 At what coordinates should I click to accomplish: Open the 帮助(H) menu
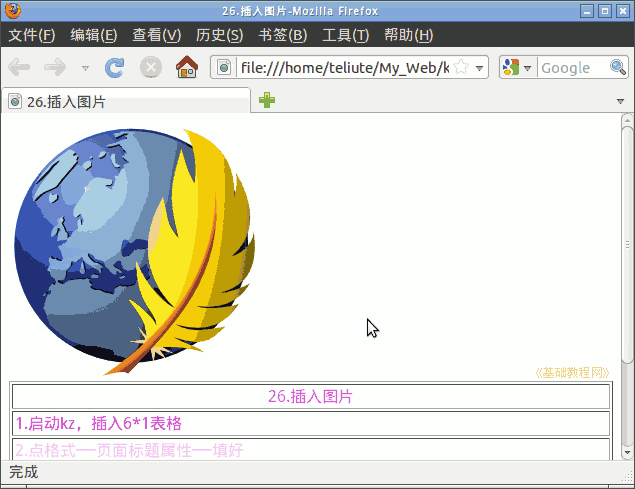[x=409, y=35]
